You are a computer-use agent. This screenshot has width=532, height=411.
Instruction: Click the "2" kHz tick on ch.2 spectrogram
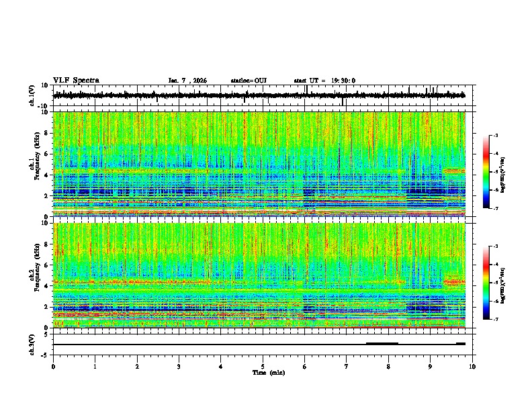coord(46,307)
